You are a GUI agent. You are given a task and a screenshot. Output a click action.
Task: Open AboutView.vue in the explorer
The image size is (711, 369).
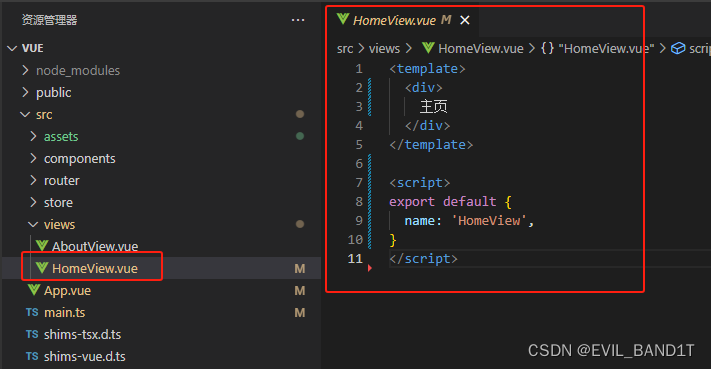pyautogui.click(x=95, y=246)
